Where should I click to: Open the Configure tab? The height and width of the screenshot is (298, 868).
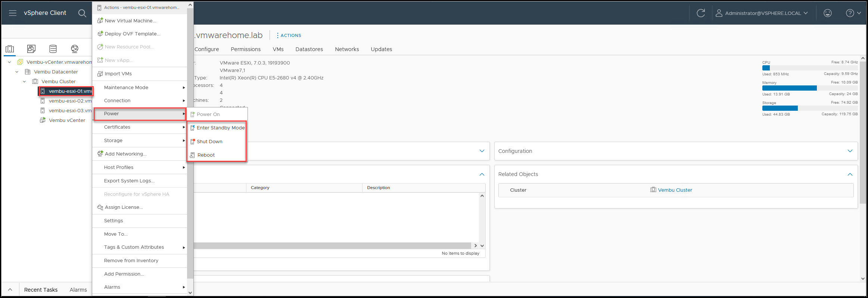tap(206, 49)
